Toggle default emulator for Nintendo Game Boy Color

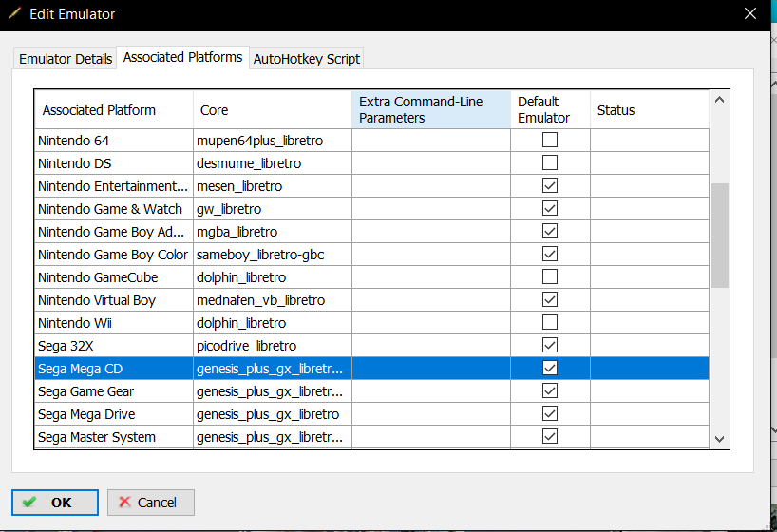point(550,254)
